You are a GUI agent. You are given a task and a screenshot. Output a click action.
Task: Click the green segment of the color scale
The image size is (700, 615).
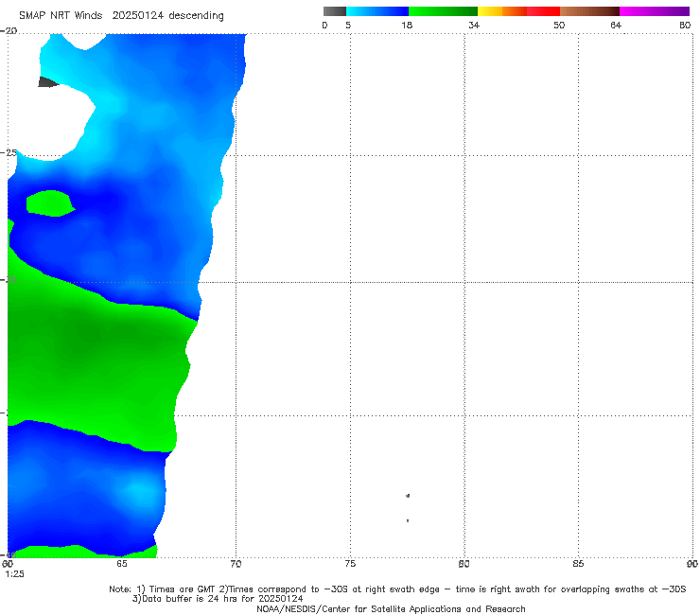tap(443, 11)
